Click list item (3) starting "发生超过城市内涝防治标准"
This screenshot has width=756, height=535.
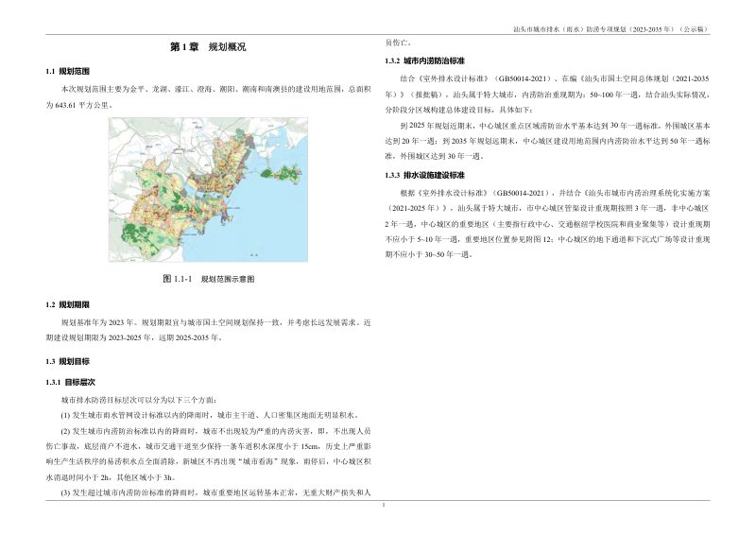(216, 492)
